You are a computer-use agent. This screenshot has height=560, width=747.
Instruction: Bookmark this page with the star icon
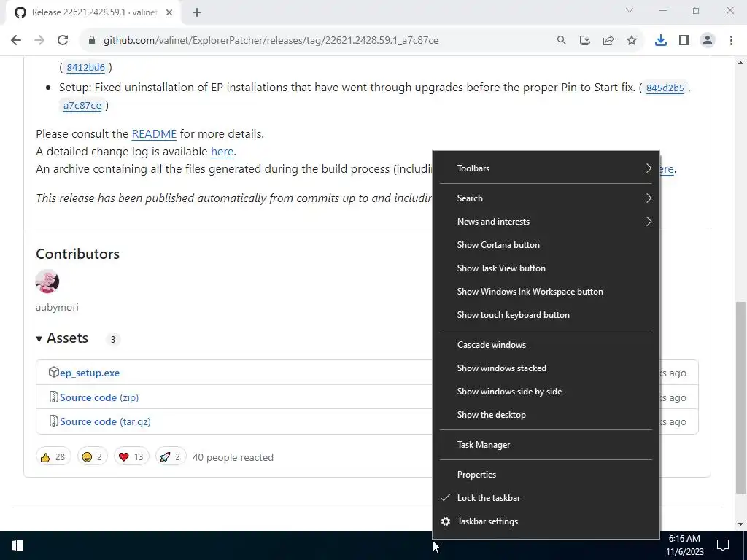pyautogui.click(x=632, y=41)
